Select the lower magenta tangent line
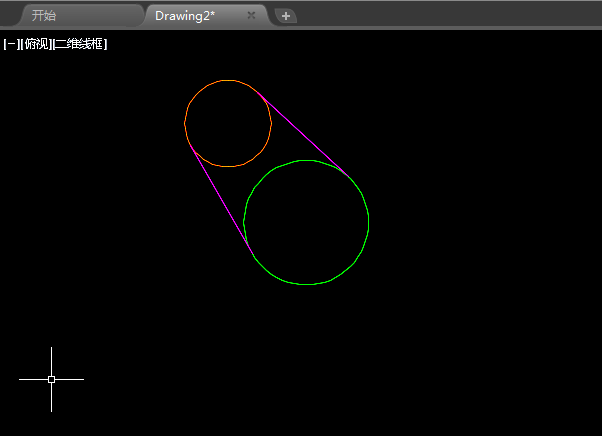 pyautogui.click(x=222, y=200)
